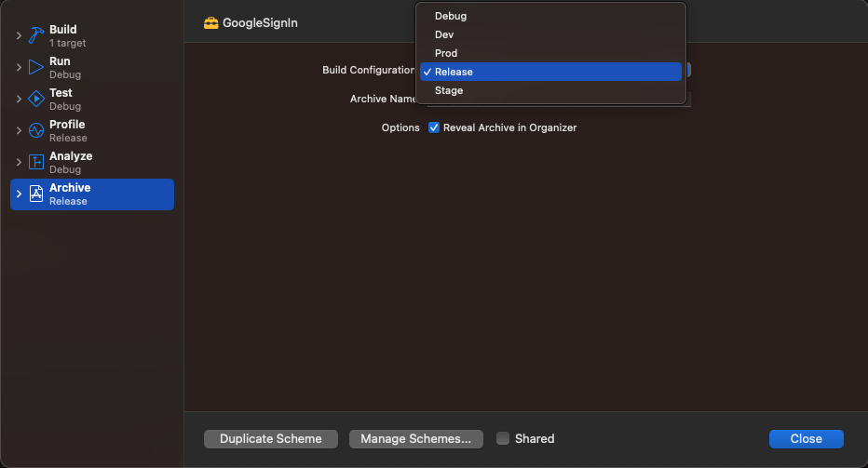Select the Profile action label

point(67,125)
